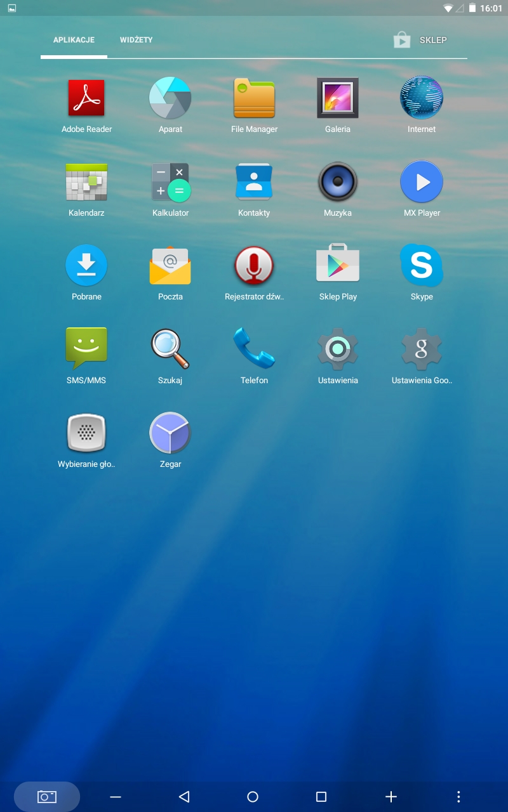Open the Poczta email app

pos(170,273)
